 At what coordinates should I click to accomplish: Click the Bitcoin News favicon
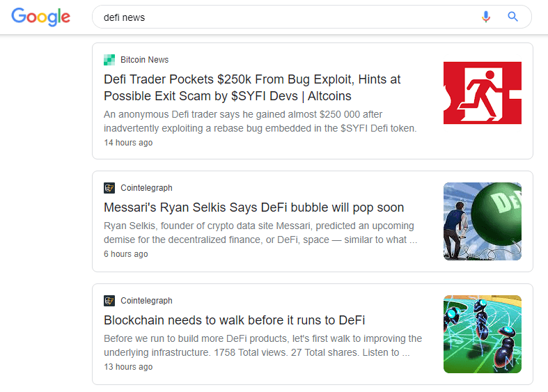pos(109,60)
